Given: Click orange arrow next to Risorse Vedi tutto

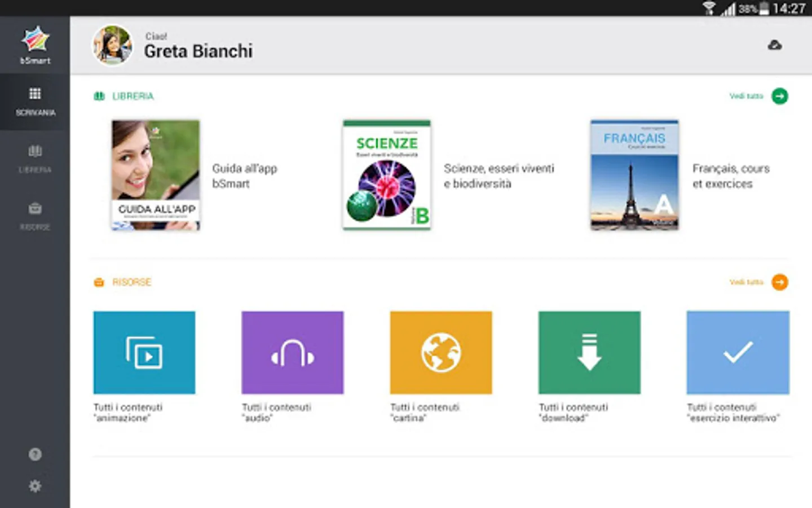Looking at the screenshot, I should (780, 282).
